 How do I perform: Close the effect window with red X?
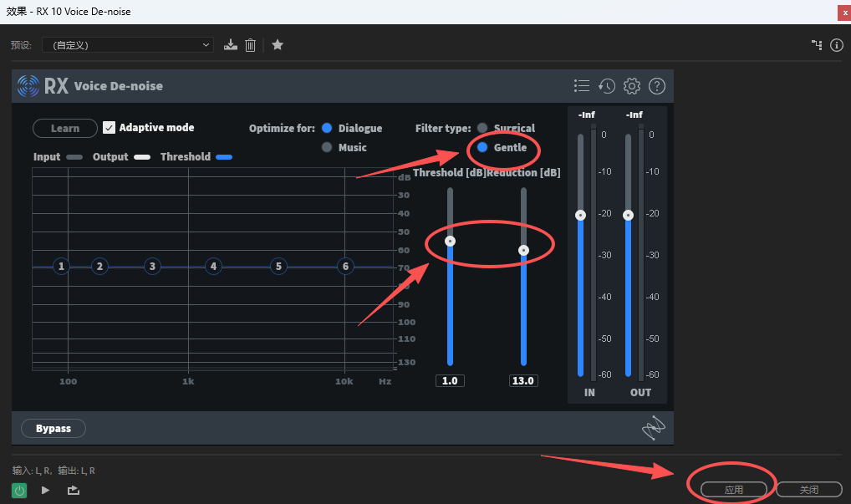[844, 13]
